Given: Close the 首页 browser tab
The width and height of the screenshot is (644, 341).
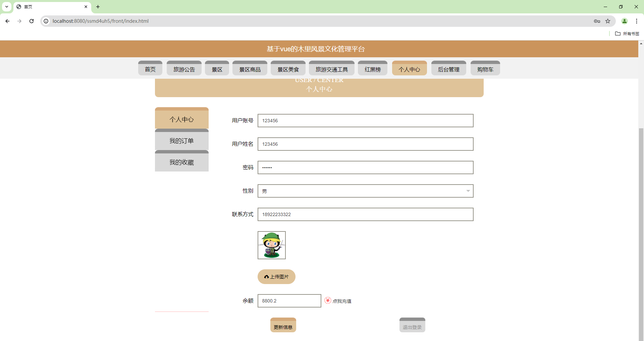Looking at the screenshot, I should coord(86,7).
